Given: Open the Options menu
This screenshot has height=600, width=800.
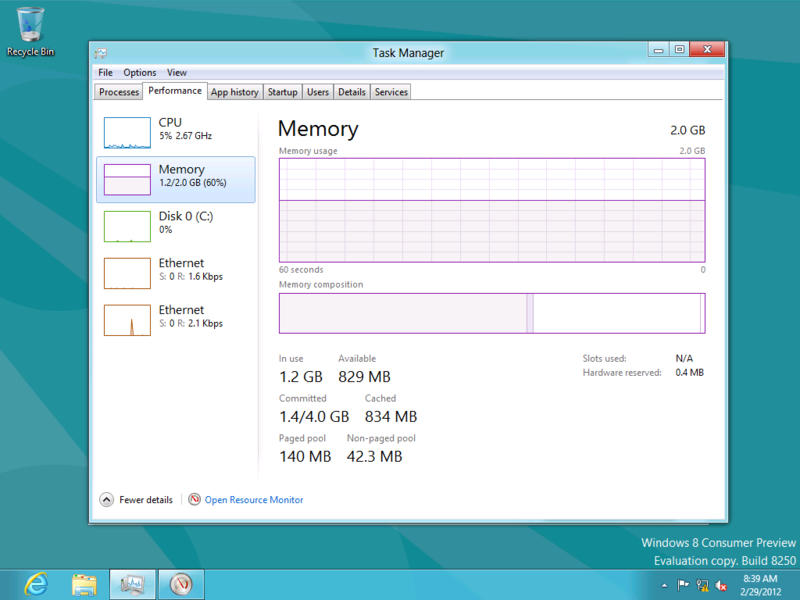Looking at the screenshot, I should [139, 72].
